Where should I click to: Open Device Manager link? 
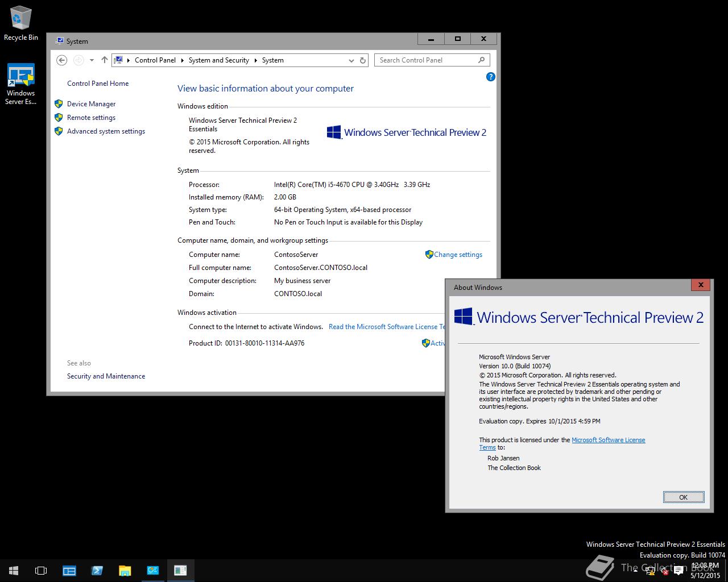[91, 104]
